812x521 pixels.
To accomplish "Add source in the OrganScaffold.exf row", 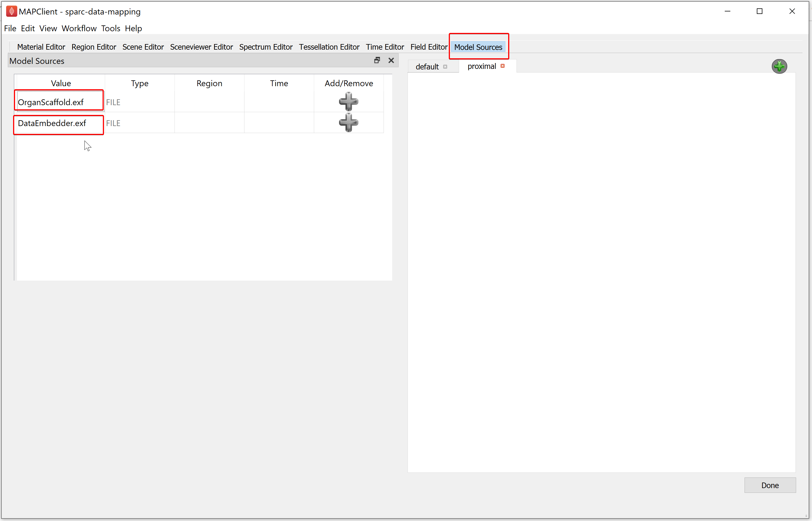I will (348, 102).
